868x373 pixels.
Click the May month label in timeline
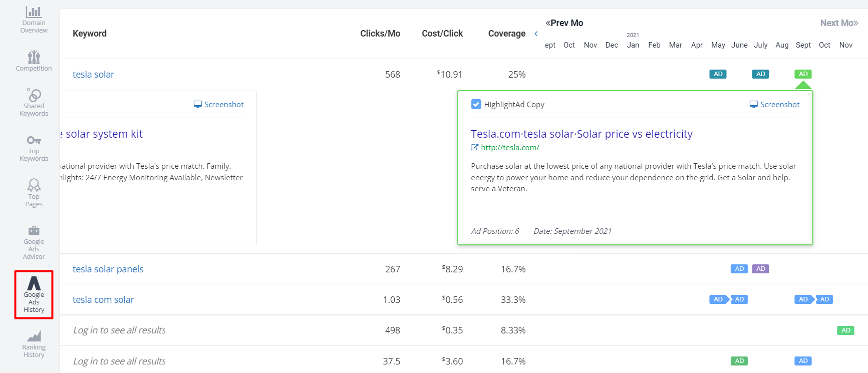[718, 45]
